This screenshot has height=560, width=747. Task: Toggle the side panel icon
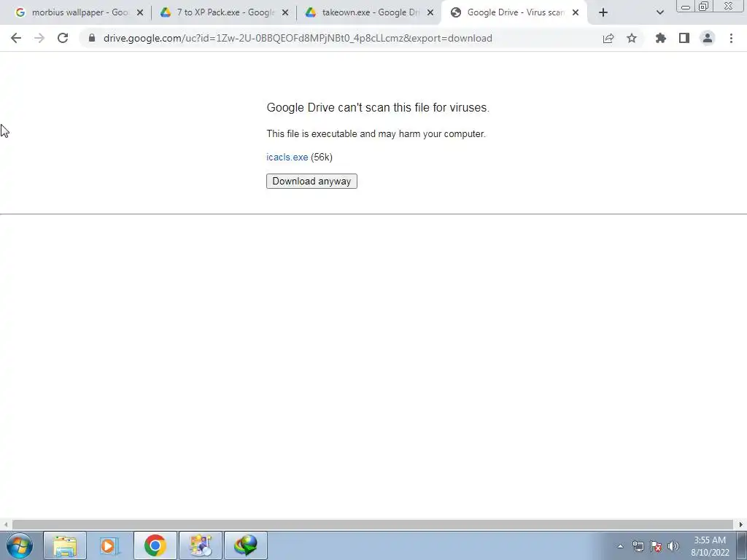pos(684,38)
